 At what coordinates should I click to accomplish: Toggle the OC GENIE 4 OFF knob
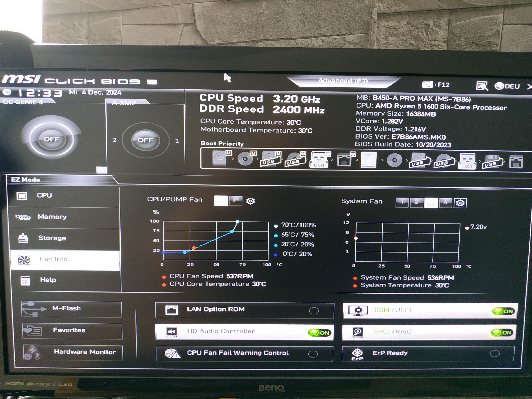[x=52, y=139]
